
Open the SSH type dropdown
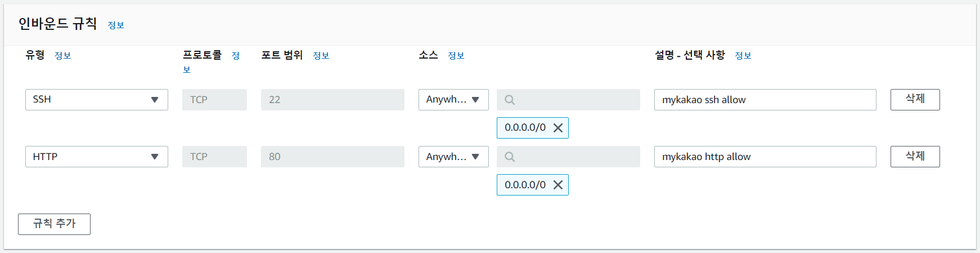coord(97,100)
